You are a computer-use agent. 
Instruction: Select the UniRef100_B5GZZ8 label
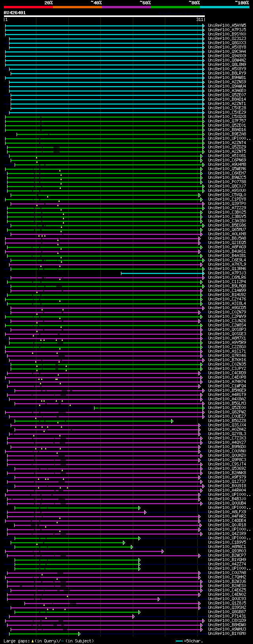227,421
